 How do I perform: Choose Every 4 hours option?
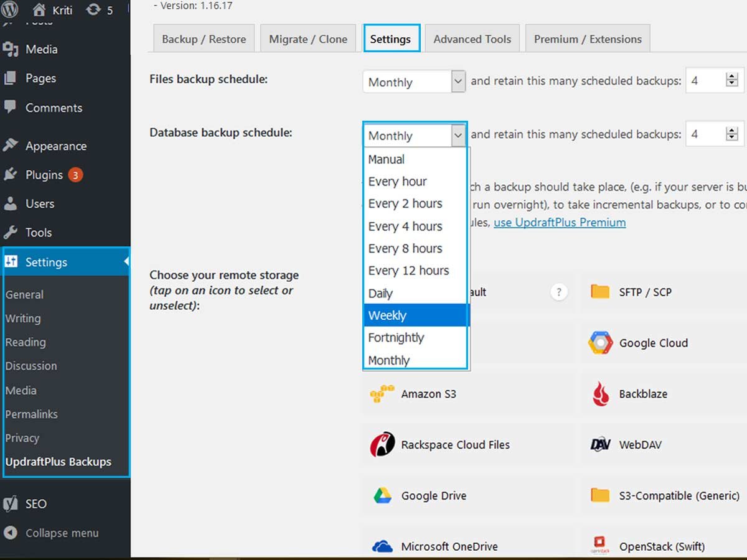coord(415,226)
